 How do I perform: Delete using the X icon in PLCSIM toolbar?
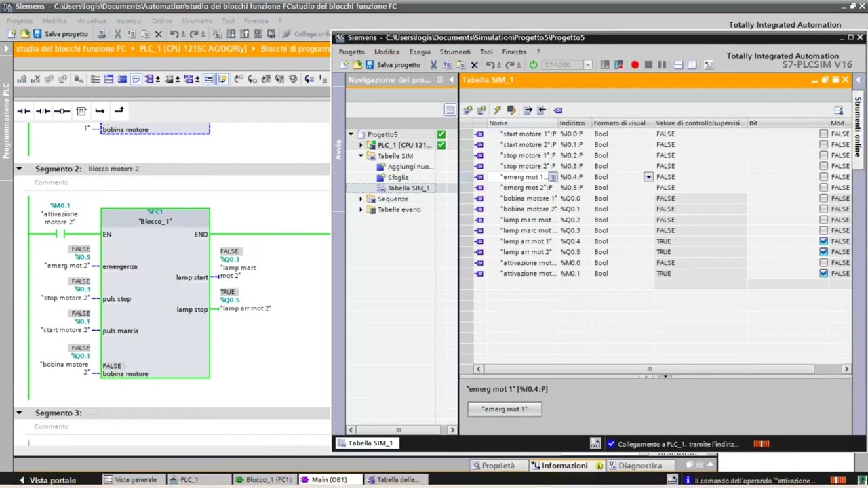point(474,65)
